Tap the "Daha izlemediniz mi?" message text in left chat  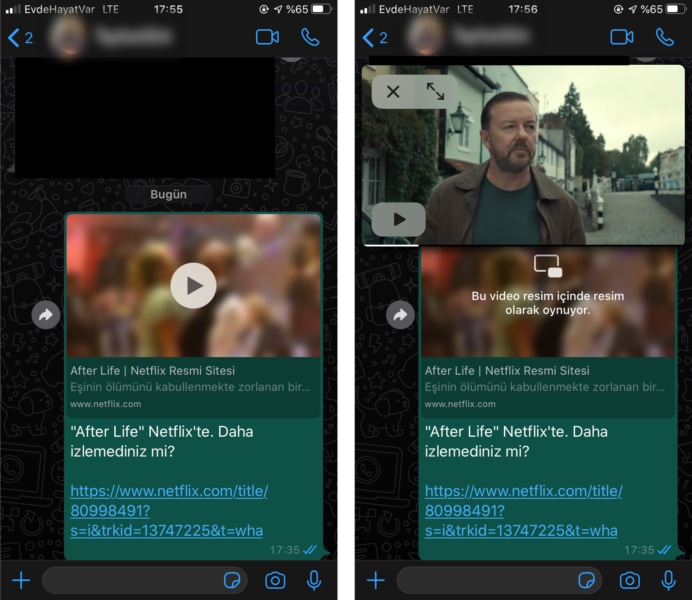point(162,441)
